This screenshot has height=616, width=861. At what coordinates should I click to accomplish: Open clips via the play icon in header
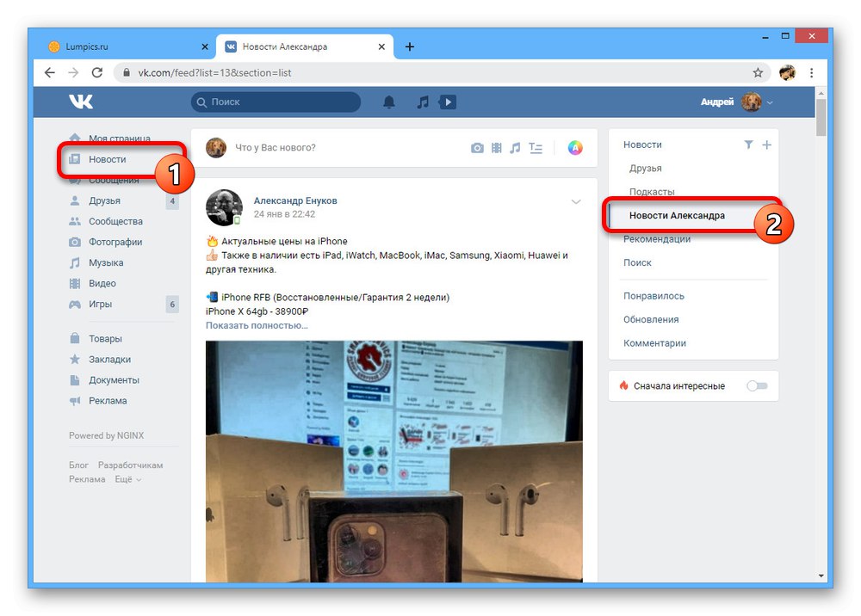click(x=447, y=102)
